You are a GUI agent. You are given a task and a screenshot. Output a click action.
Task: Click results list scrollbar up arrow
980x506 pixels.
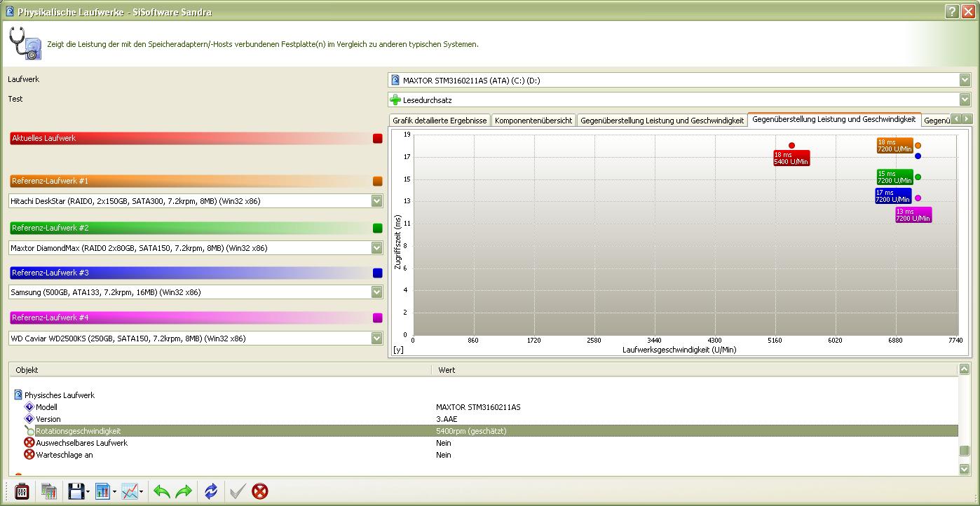965,369
